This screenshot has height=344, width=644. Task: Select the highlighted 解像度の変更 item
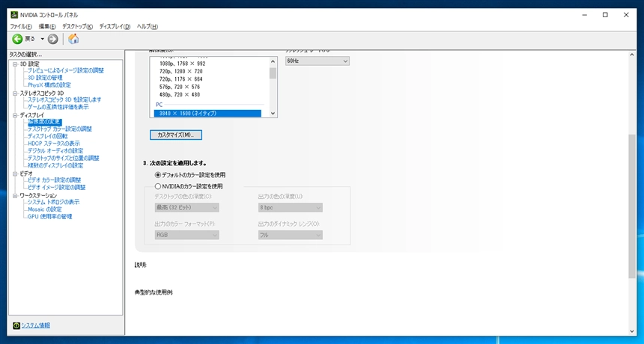[44, 122]
